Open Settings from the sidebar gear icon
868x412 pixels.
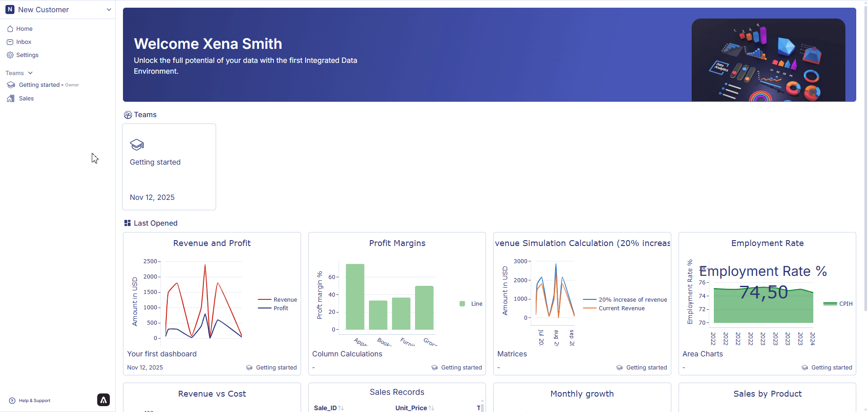10,55
